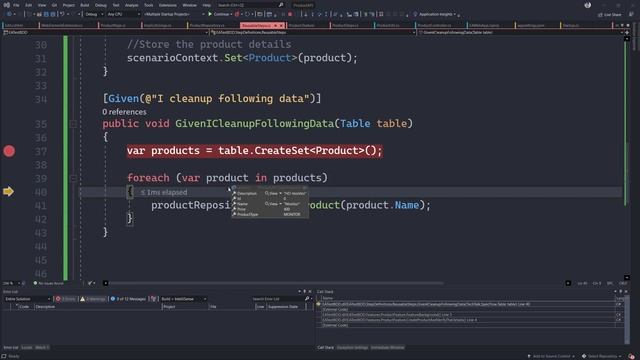
Task: Switch to the Call Stack tab
Action: [325, 347]
